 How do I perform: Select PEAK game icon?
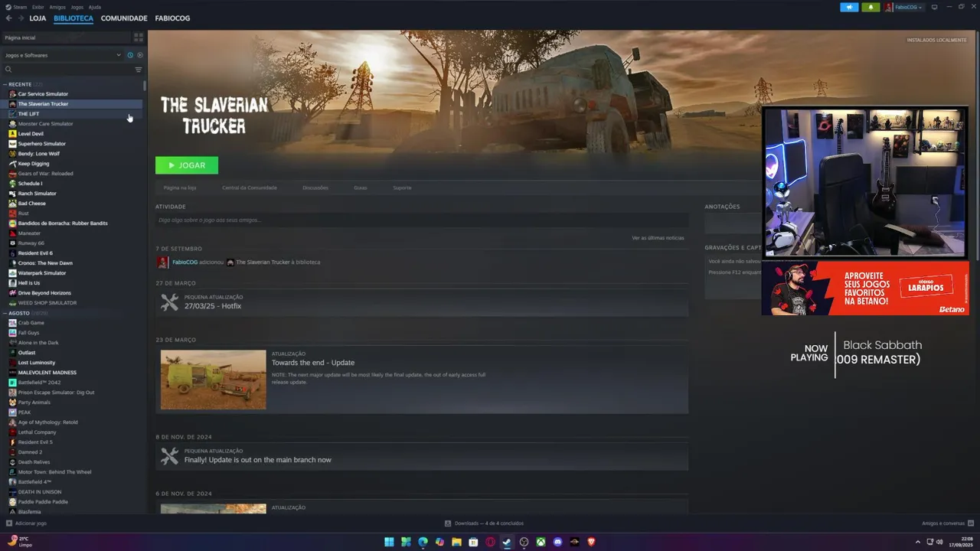click(x=12, y=412)
